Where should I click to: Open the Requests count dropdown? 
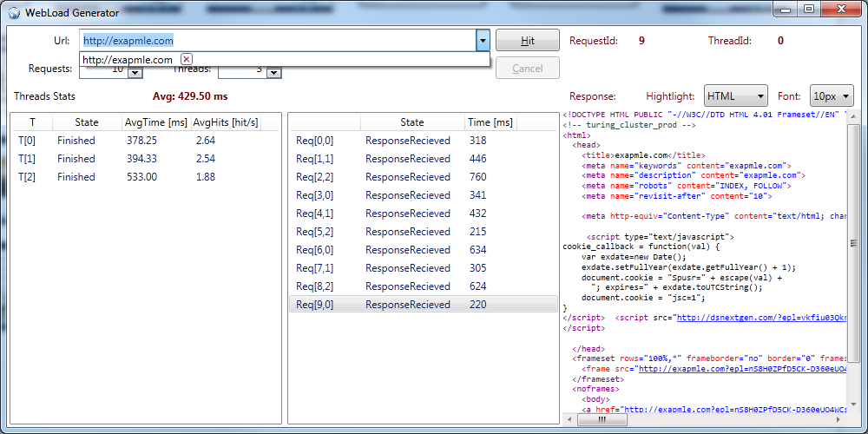135,73
